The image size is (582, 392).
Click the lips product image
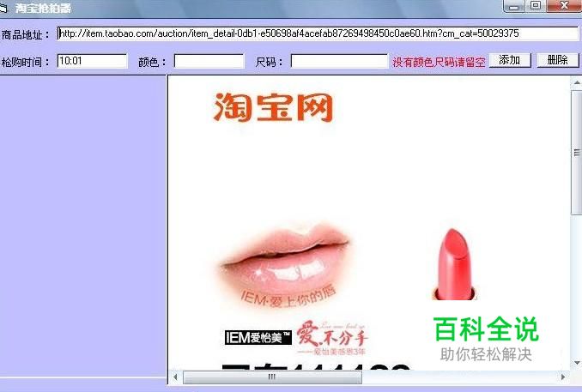coord(284,265)
